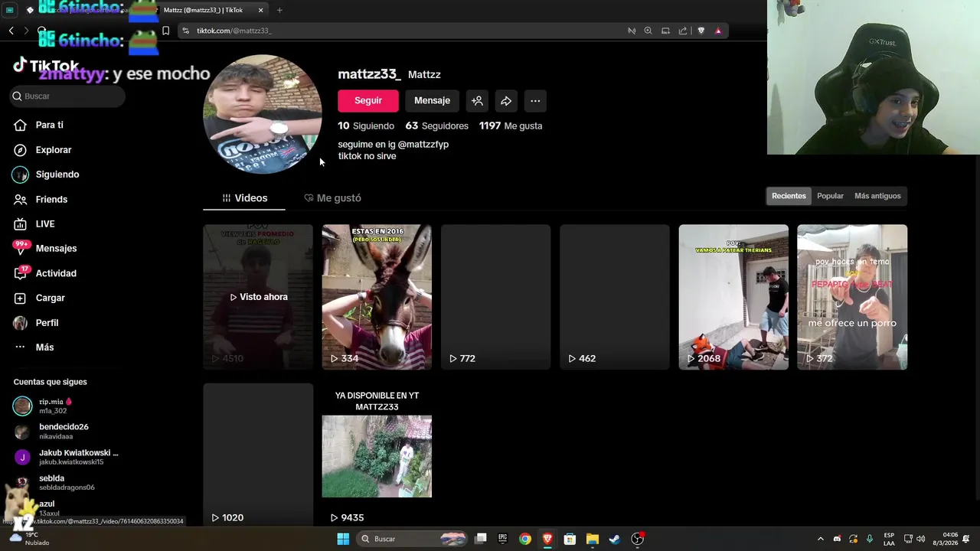Click the Brave Shields lion icon

tap(701, 31)
